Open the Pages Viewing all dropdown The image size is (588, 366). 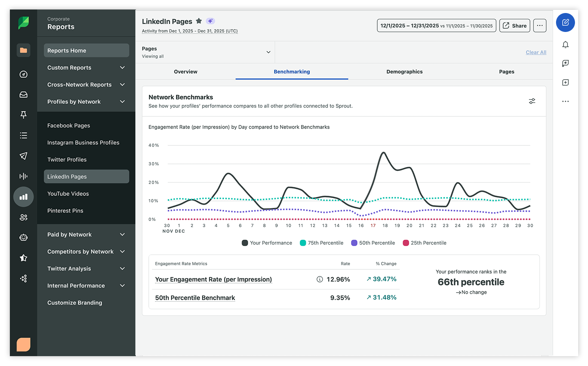(x=205, y=52)
